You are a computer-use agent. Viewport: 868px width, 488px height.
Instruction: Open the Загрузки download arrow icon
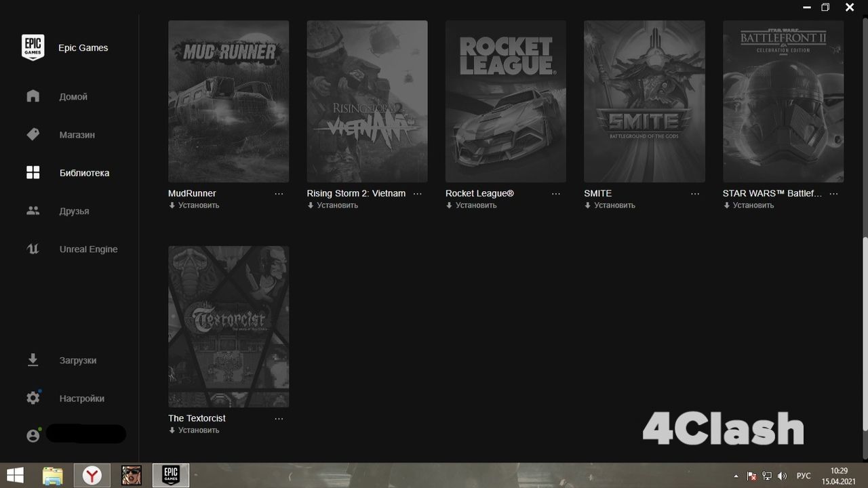(x=33, y=360)
